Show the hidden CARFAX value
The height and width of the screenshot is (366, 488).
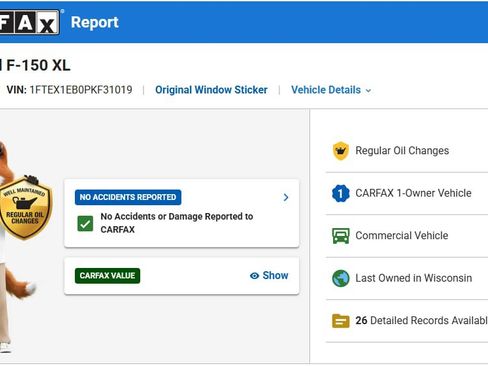(x=269, y=276)
